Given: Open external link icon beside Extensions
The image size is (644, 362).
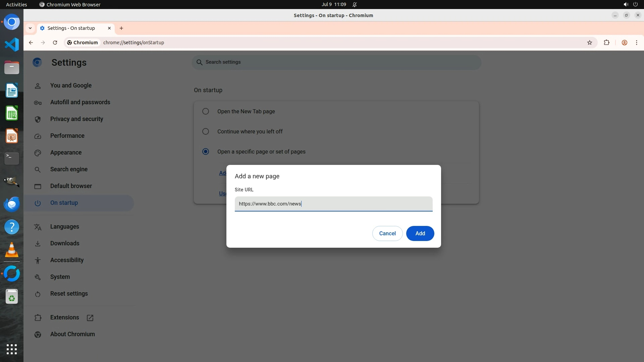Looking at the screenshot, I should point(90,318).
